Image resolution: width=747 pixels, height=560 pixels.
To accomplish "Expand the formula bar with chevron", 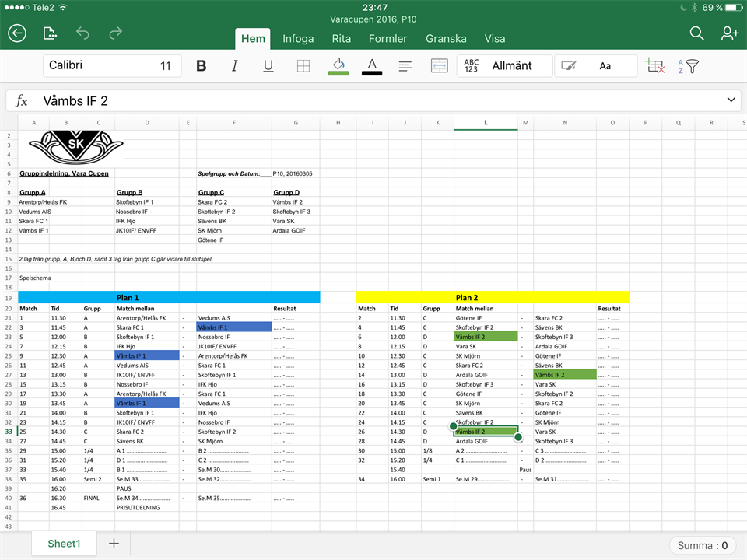I will tap(731, 100).
